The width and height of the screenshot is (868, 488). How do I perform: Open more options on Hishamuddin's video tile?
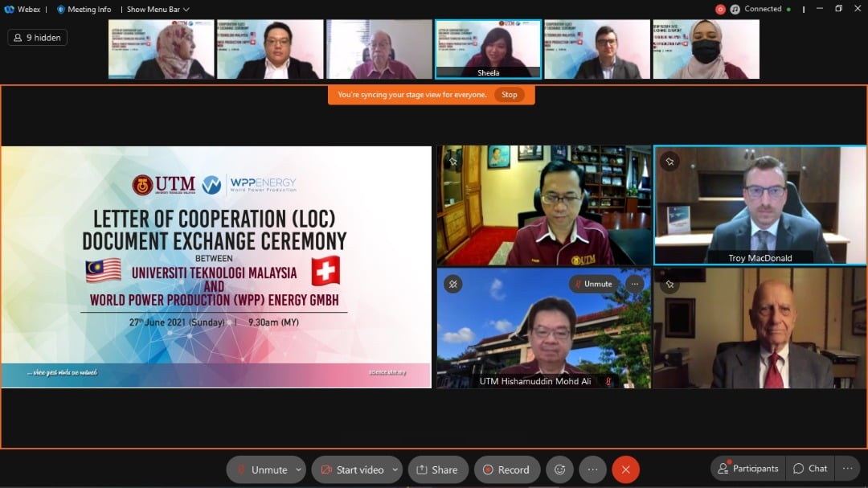click(634, 284)
